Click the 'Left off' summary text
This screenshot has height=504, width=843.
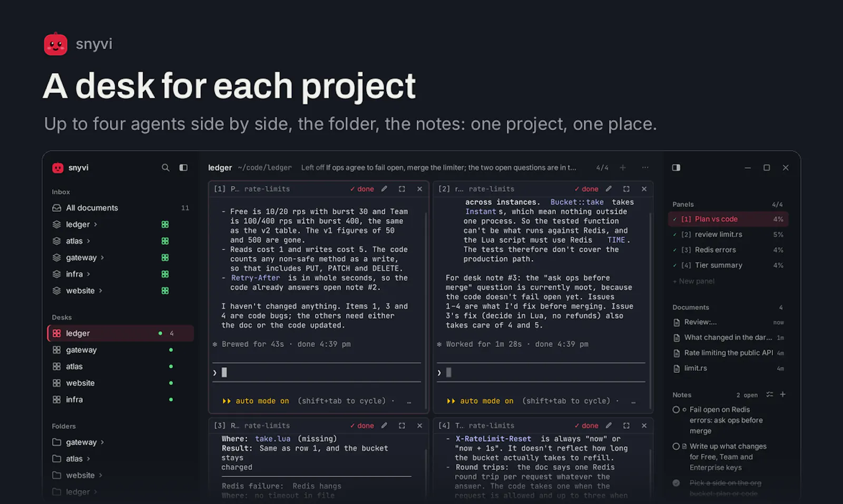coord(438,167)
